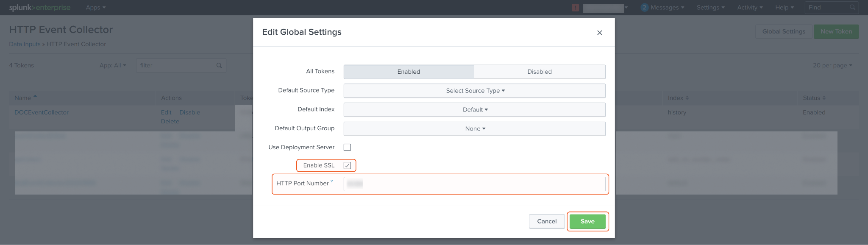Open the Settings menu in top bar
Viewport: 868px width, 245px height.
pos(710,8)
